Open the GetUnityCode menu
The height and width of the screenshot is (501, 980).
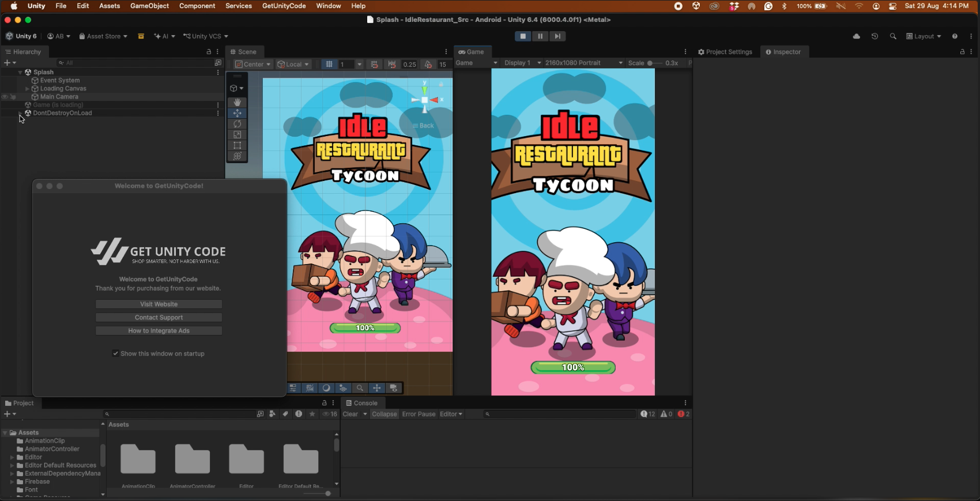pos(284,6)
